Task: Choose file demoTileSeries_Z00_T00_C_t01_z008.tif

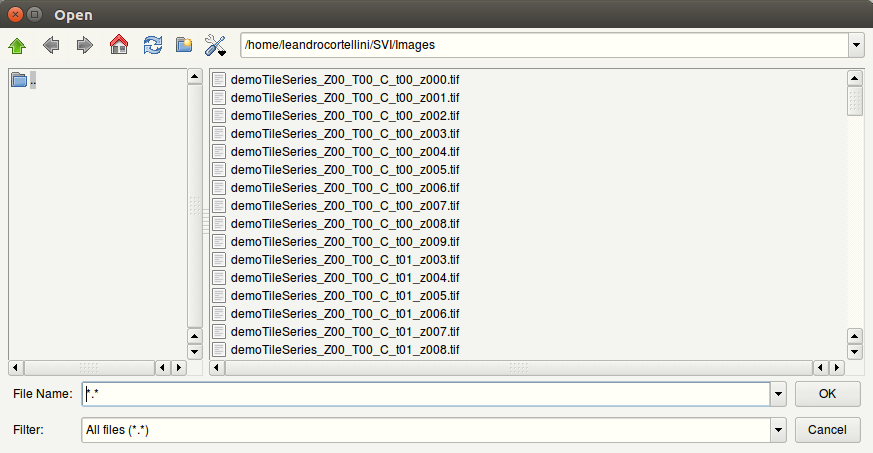Action: point(344,349)
